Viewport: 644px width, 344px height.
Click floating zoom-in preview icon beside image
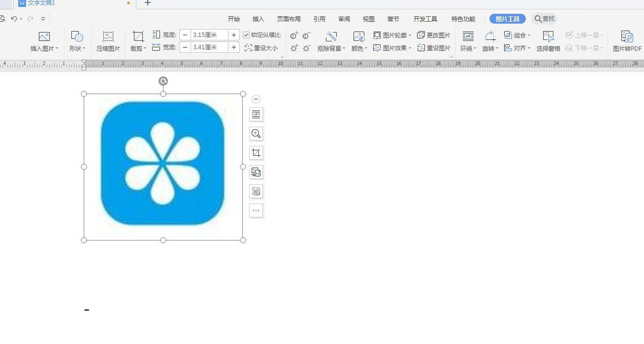point(256,134)
